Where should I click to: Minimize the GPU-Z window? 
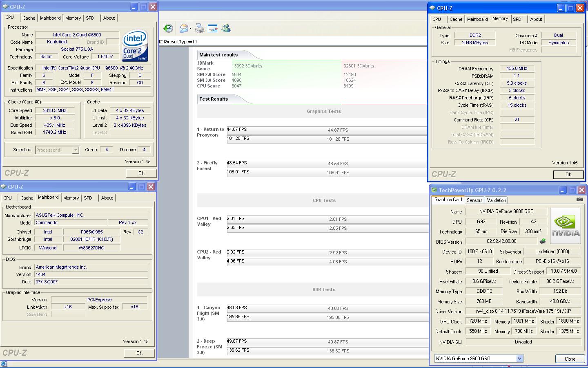pos(562,190)
